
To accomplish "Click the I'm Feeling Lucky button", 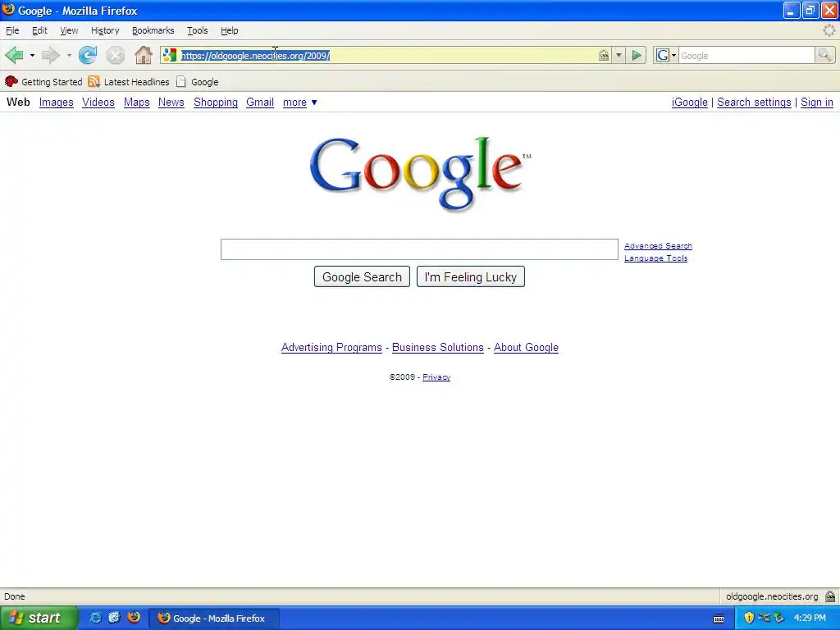I will [471, 277].
